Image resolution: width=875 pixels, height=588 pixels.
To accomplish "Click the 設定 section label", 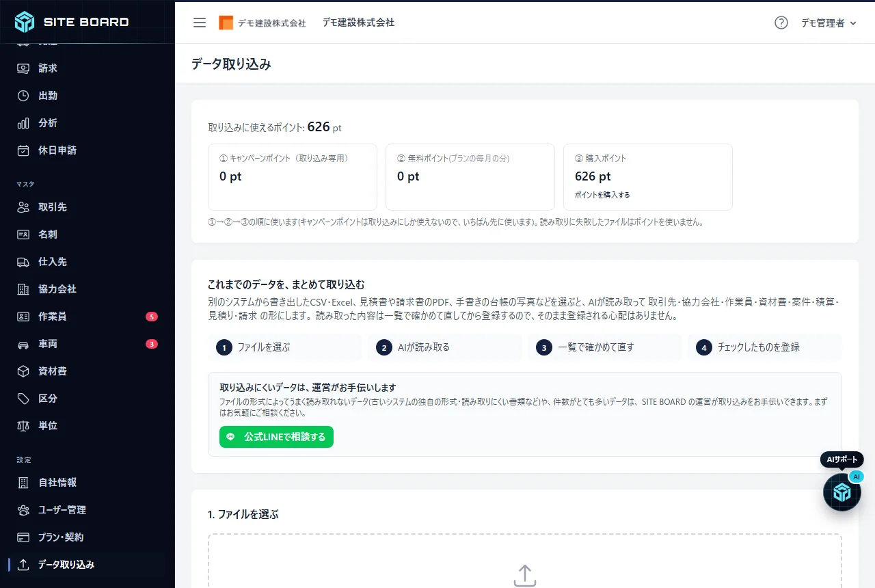I will point(24,459).
